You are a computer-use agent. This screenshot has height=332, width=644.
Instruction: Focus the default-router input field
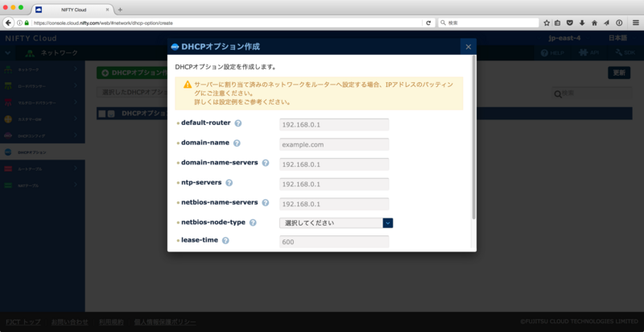point(334,124)
